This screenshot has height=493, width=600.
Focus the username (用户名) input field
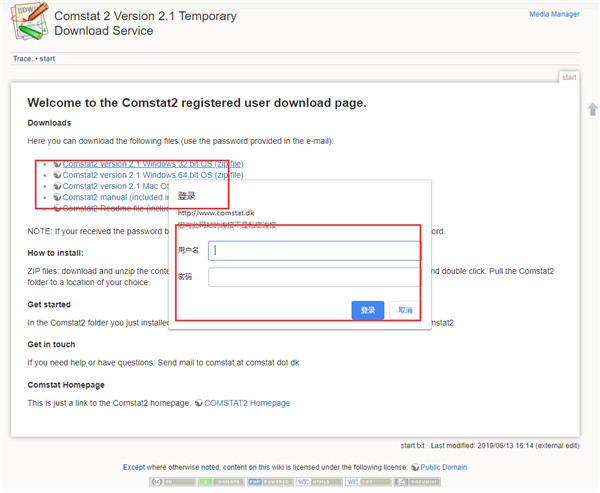pyautogui.click(x=314, y=251)
